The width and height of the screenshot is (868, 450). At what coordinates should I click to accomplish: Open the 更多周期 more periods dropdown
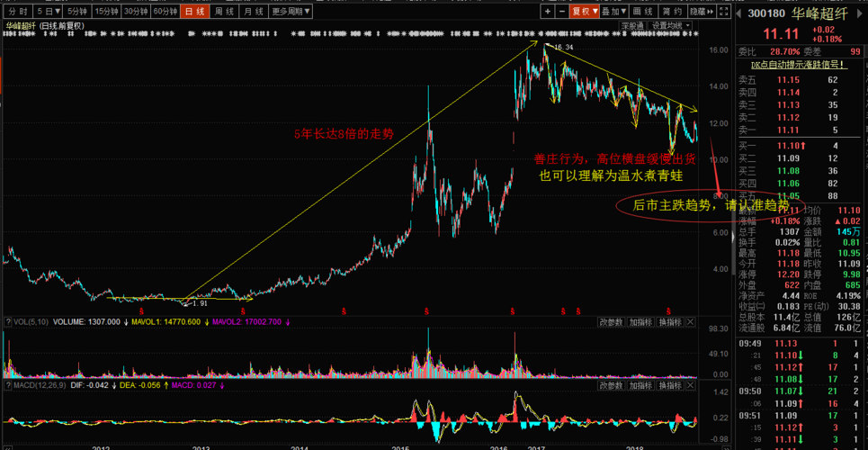[x=290, y=12]
